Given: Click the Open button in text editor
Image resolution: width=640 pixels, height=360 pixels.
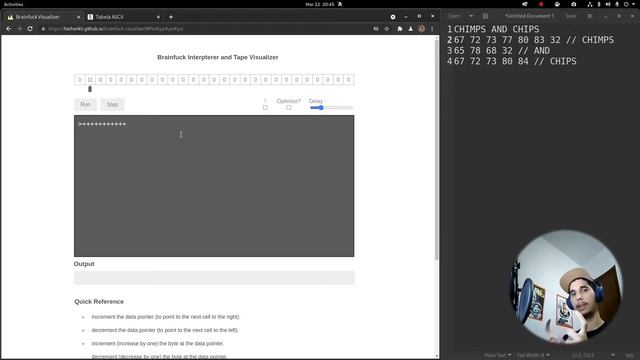Looking at the screenshot, I should [x=454, y=16].
